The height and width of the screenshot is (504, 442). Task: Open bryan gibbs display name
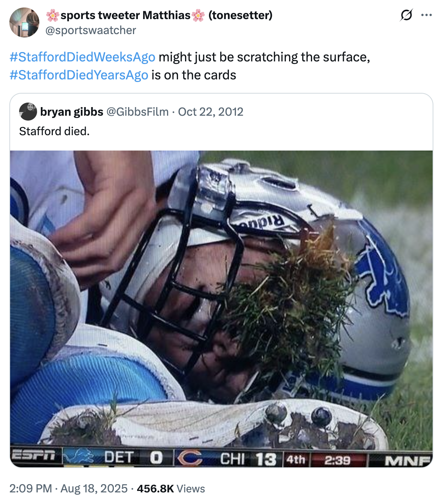[72, 112]
